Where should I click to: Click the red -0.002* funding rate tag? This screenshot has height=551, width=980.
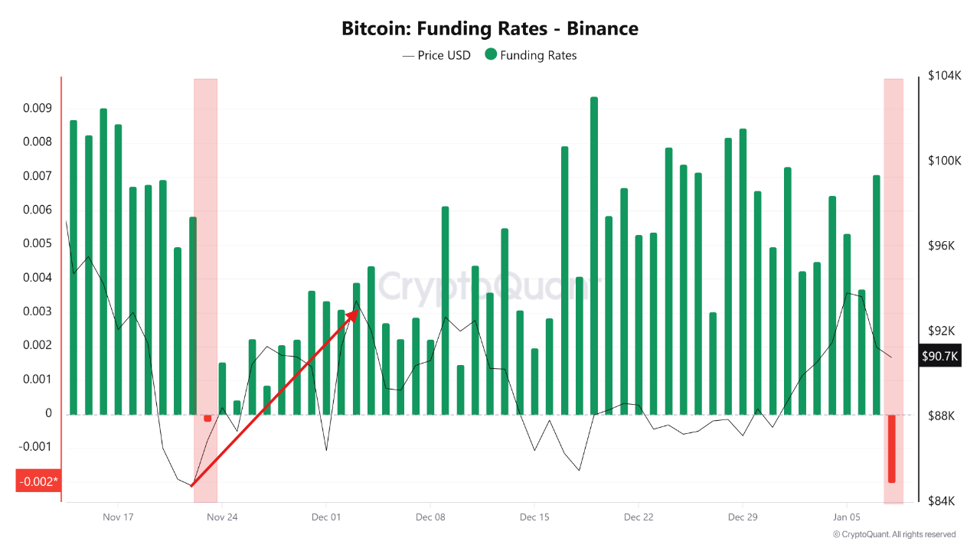tap(37, 481)
